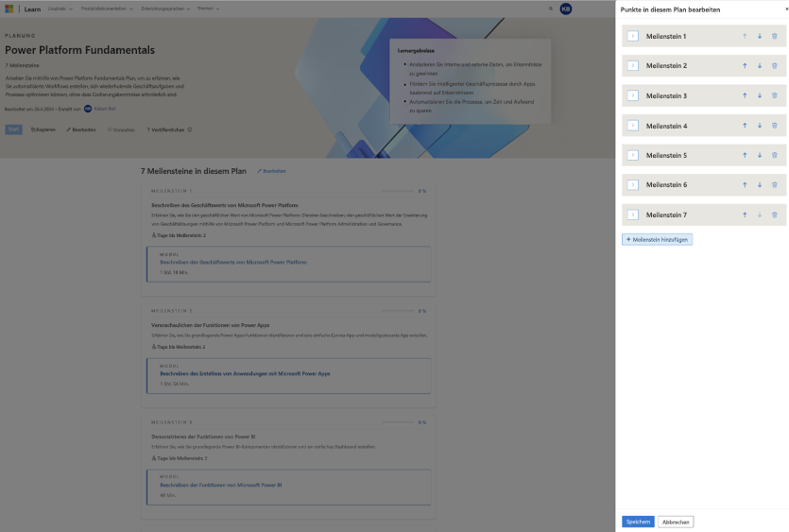Open the Entwicklungssprachen dropdown menu

pyautogui.click(x=165, y=9)
